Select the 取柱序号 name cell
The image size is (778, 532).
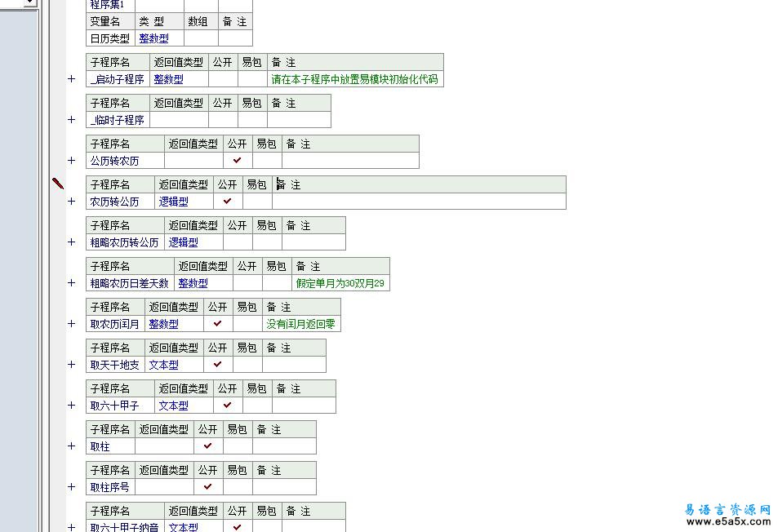pyautogui.click(x=110, y=487)
